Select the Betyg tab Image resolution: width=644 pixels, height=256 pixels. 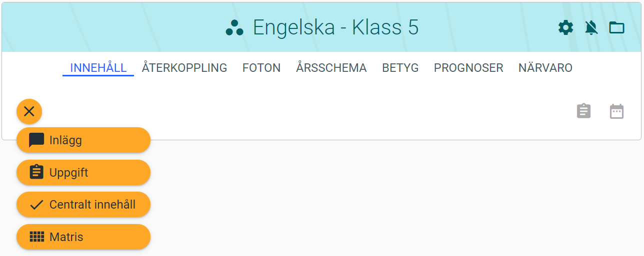(400, 68)
